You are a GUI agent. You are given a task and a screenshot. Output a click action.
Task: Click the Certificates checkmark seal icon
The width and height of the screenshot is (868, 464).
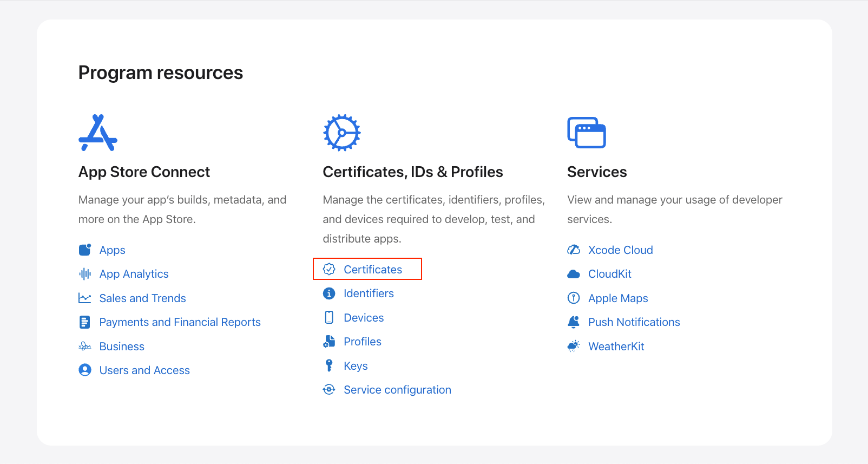[329, 269]
